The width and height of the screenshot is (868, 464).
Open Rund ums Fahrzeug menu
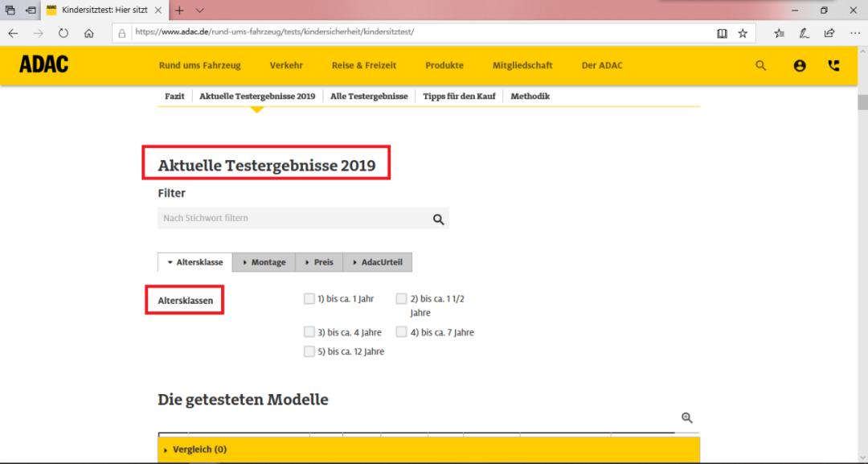pos(200,65)
